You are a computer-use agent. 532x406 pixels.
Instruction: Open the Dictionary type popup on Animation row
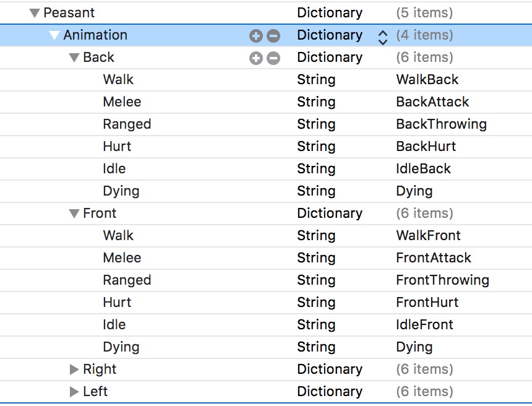pyautogui.click(x=330, y=35)
